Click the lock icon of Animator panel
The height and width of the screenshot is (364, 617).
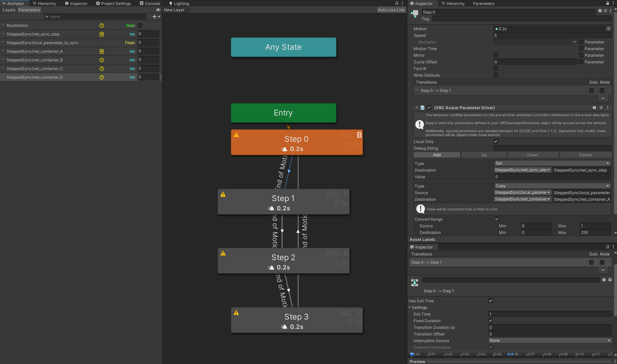[x=397, y=3]
